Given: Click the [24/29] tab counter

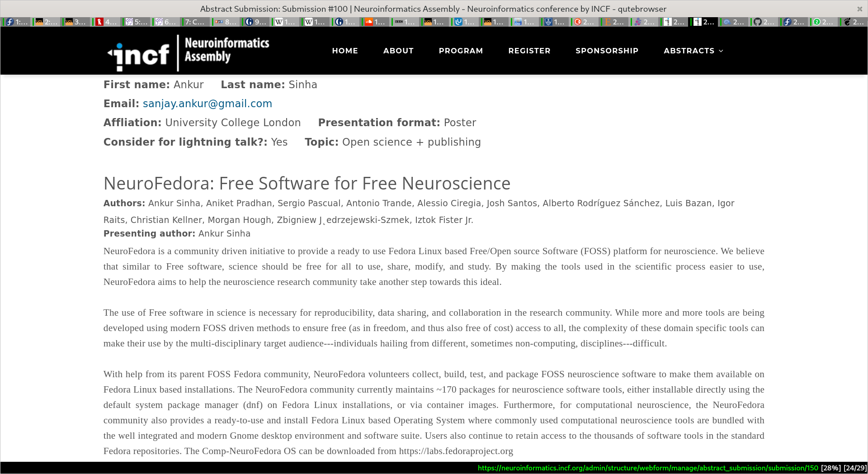Looking at the screenshot, I should click(x=855, y=468).
